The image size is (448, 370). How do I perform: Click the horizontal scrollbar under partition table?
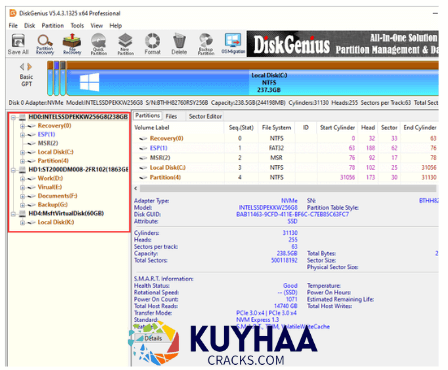(x=288, y=189)
